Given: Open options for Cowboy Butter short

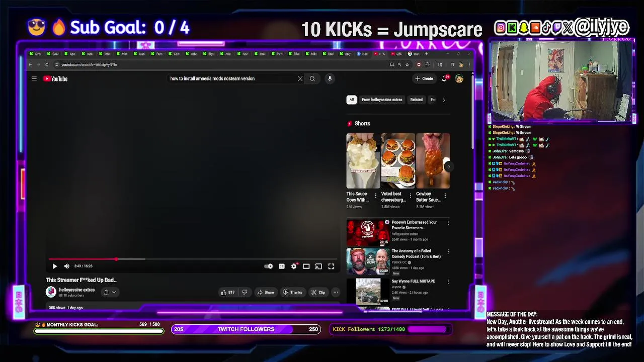Looking at the screenshot, I should (445, 196).
